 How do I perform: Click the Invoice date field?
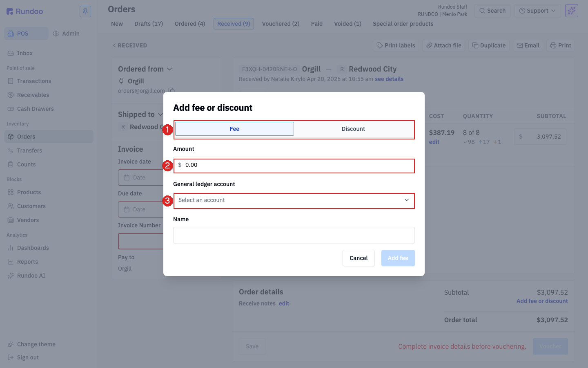(x=141, y=177)
